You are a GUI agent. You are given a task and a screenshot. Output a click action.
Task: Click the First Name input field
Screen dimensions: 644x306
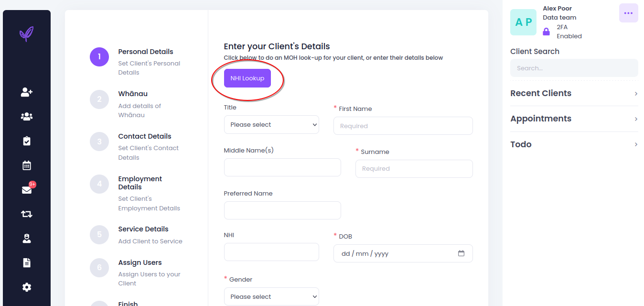[x=403, y=126]
